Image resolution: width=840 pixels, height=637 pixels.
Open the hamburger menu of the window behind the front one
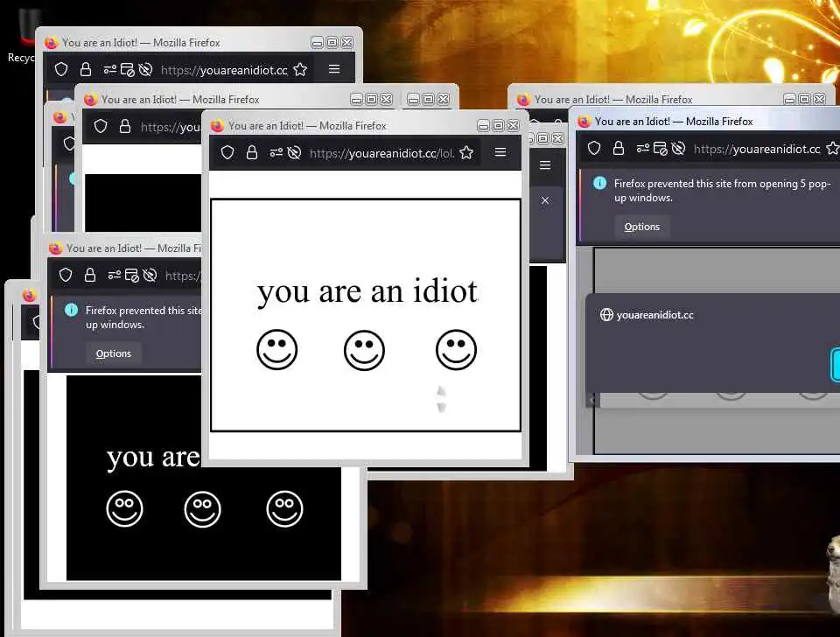(545, 165)
